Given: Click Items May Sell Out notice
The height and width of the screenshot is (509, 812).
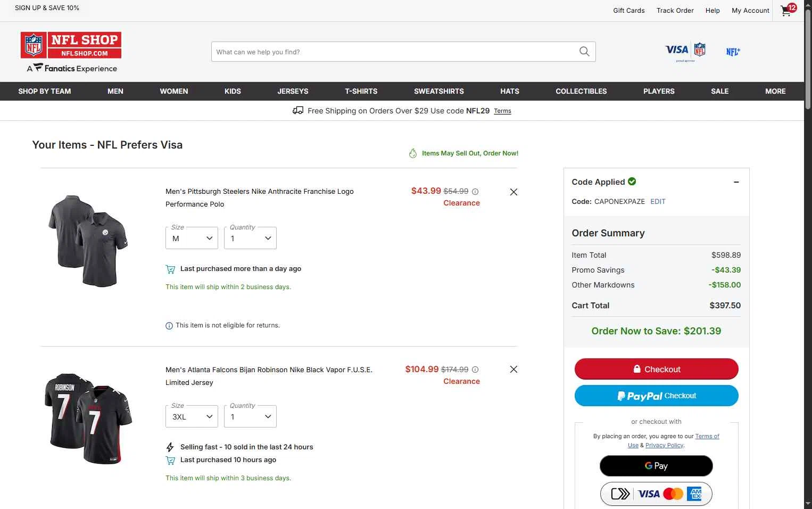Looking at the screenshot, I should [463, 153].
